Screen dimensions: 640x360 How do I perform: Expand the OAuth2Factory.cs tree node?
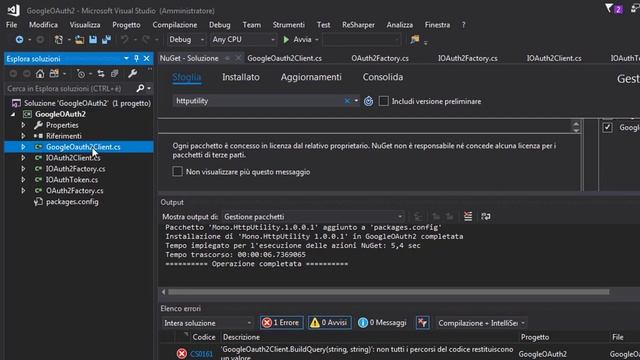point(23,191)
